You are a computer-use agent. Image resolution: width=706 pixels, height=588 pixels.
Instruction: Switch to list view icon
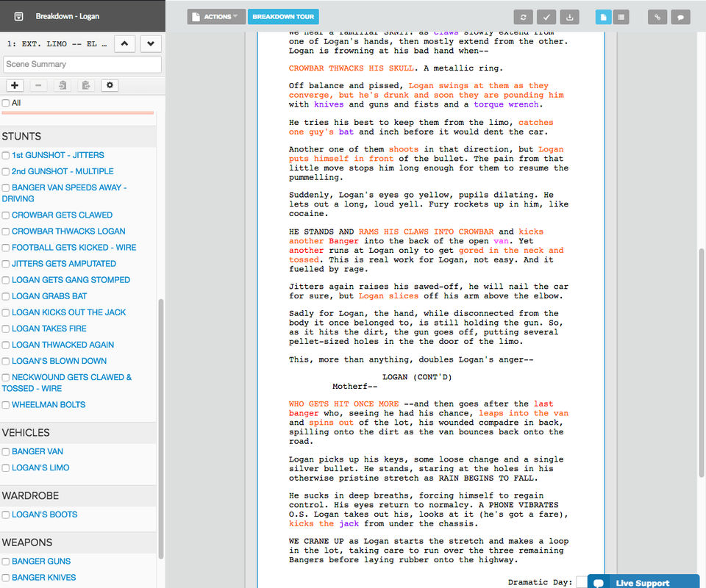coord(621,17)
